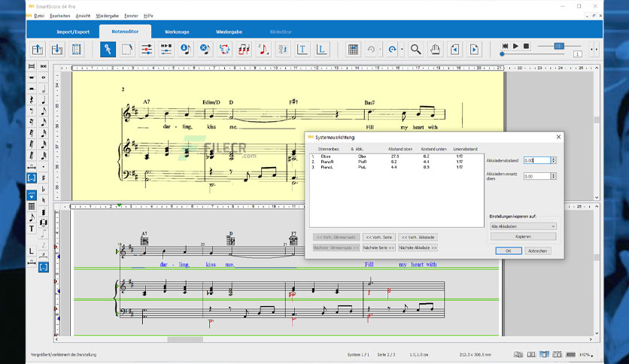Close the Systemausrichtung dialog

click(x=558, y=137)
